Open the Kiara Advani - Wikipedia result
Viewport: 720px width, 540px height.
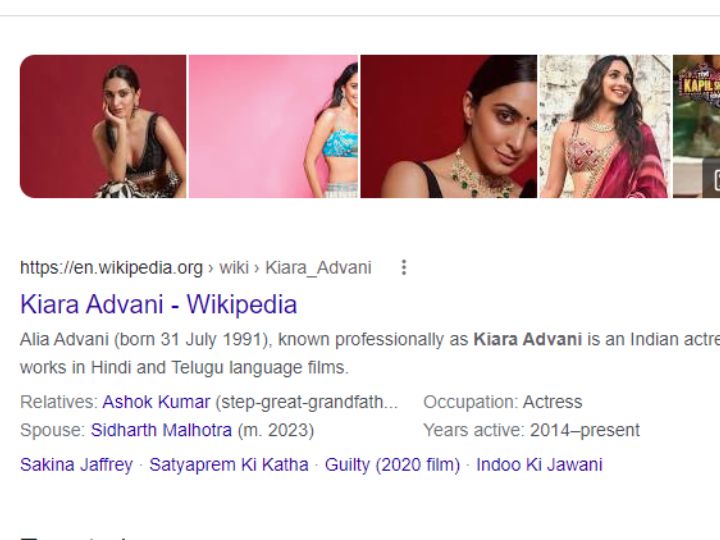(x=158, y=304)
